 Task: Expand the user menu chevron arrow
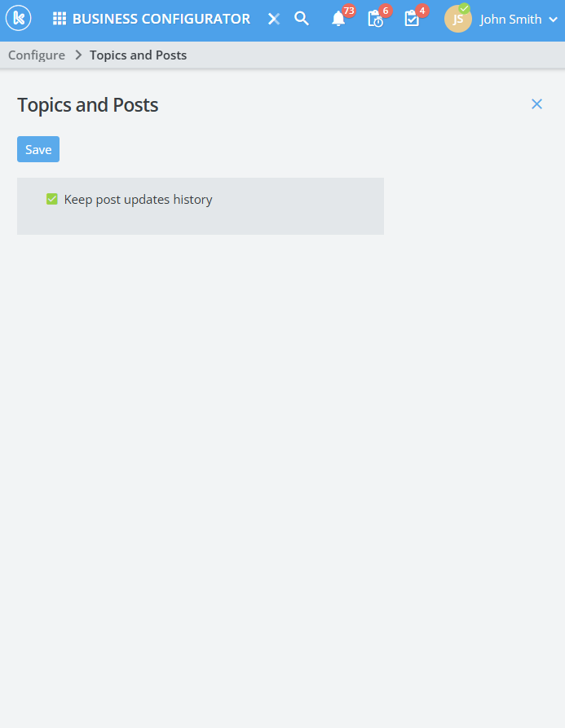click(554, 20)
